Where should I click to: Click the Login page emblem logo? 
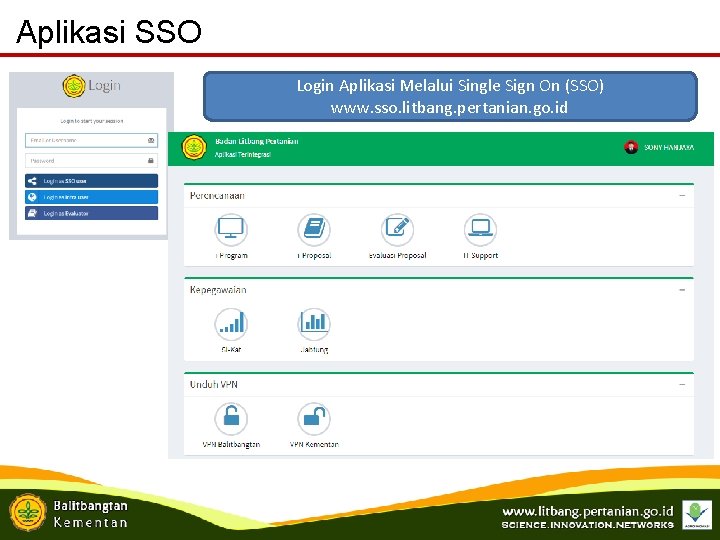74,86
